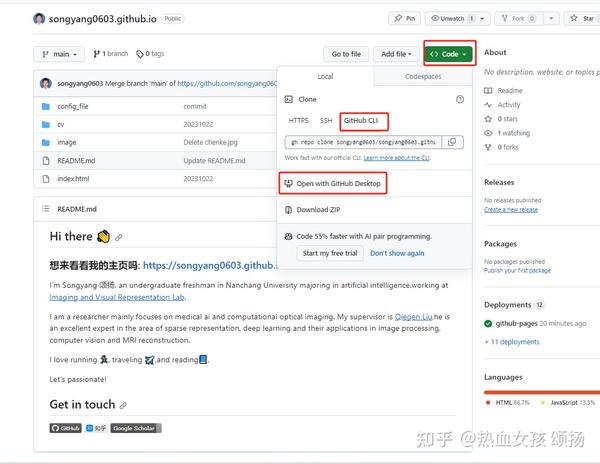Click the languages color bar
Image resolution: width=600 pixels, height=464 pixels.
[x=542, y=392]
